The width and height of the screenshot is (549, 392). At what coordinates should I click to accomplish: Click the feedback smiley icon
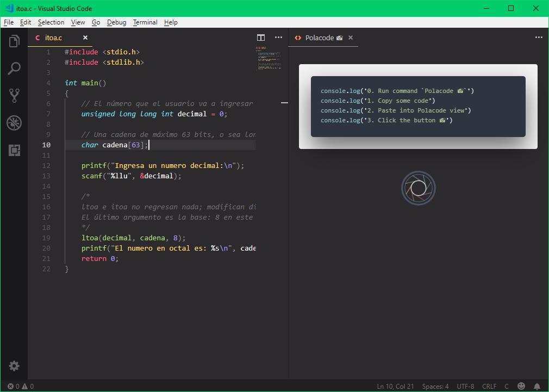[x=521, y=386]
